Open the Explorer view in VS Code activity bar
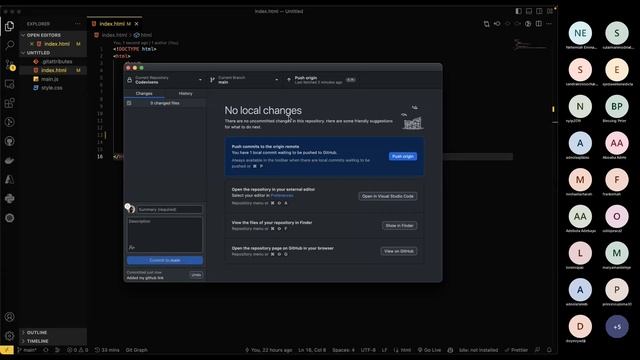 9,26
